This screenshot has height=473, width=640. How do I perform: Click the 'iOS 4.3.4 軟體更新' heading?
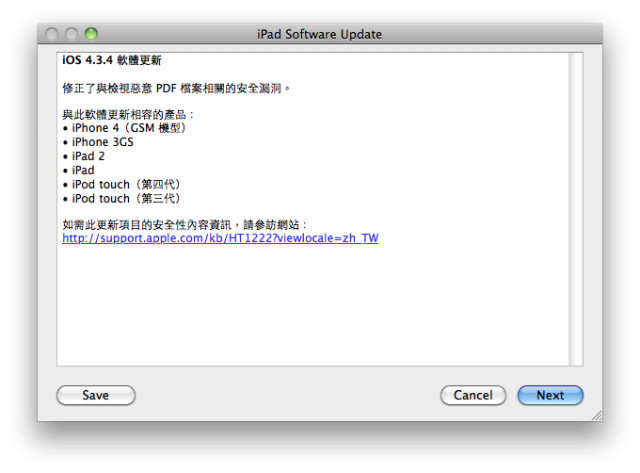[x=112, y=60]
